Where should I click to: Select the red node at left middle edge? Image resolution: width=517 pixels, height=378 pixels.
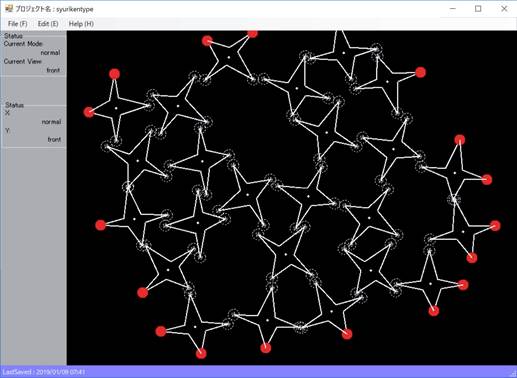(100, 225)
